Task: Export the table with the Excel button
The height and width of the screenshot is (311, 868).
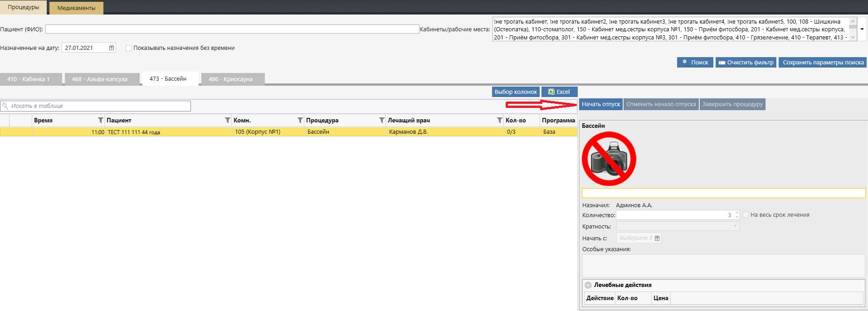Action: [559, 92]
